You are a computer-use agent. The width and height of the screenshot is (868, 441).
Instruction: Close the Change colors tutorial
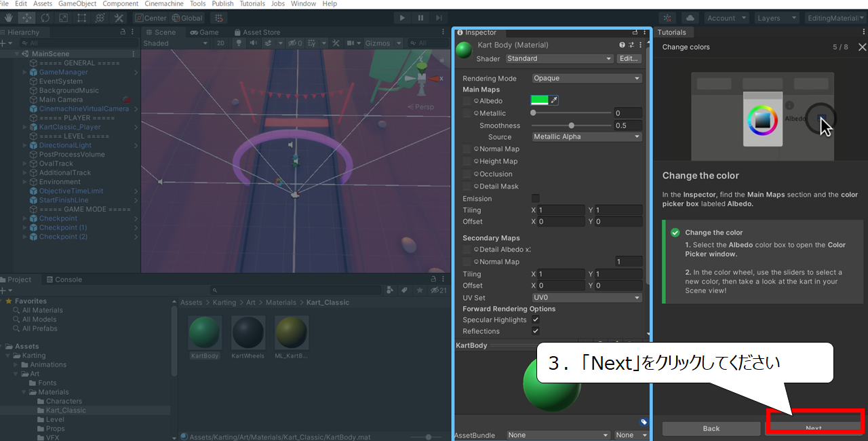(862, 47)
